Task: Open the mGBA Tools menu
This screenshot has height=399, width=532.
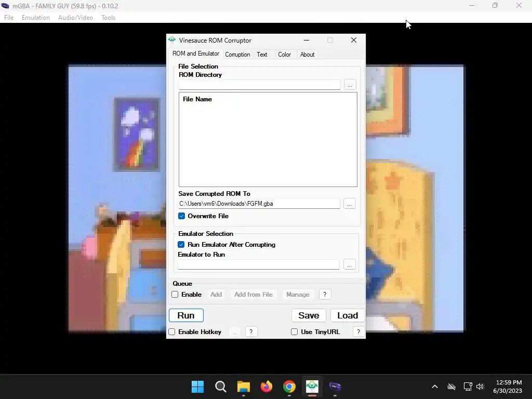Action: click(x=108, y=18)
